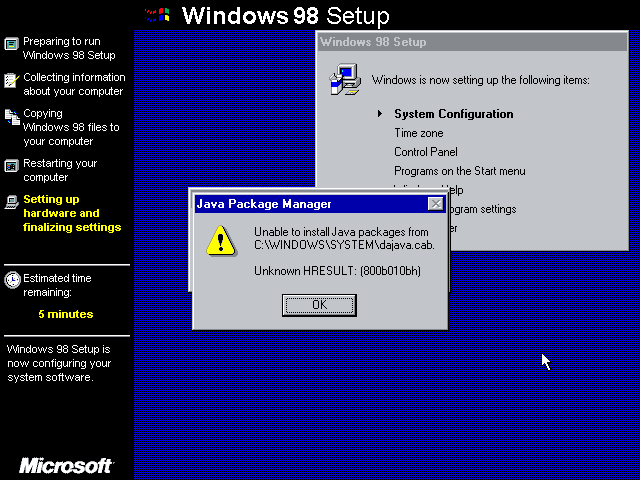
Task: Click the '5 minutes' remaining time text
Action: click(66, 314)
